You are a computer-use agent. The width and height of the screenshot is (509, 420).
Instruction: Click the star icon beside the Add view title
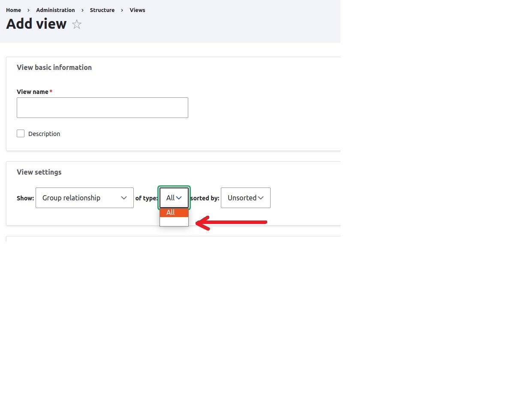point(77,24)
